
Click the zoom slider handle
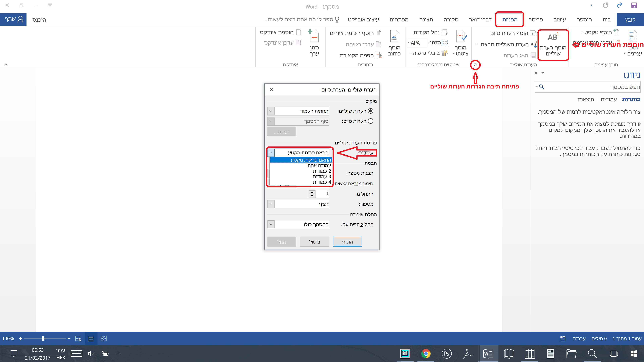point(43,339)
